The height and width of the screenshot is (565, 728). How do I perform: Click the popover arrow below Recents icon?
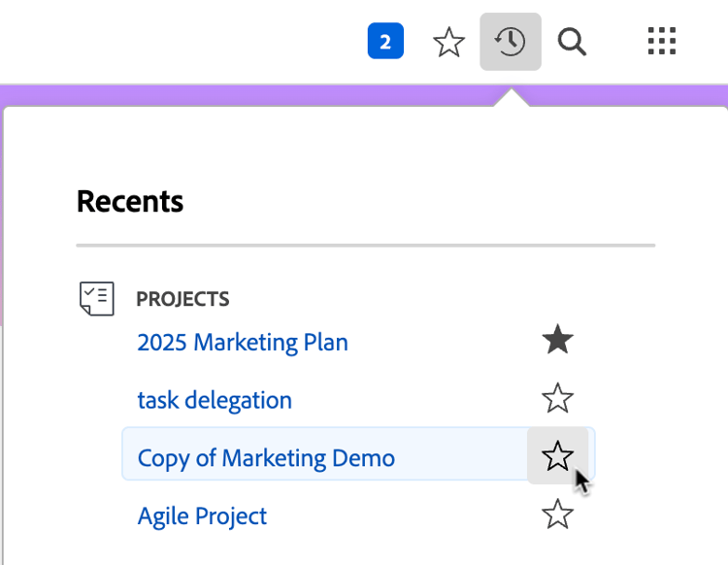coord(512,97)
